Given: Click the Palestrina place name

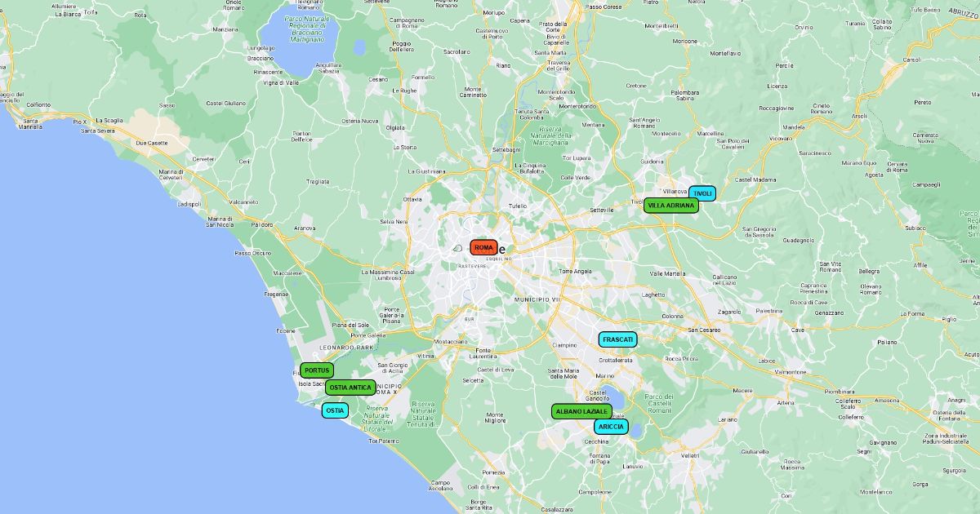Looking at the screenshot, I should point(769,311).
